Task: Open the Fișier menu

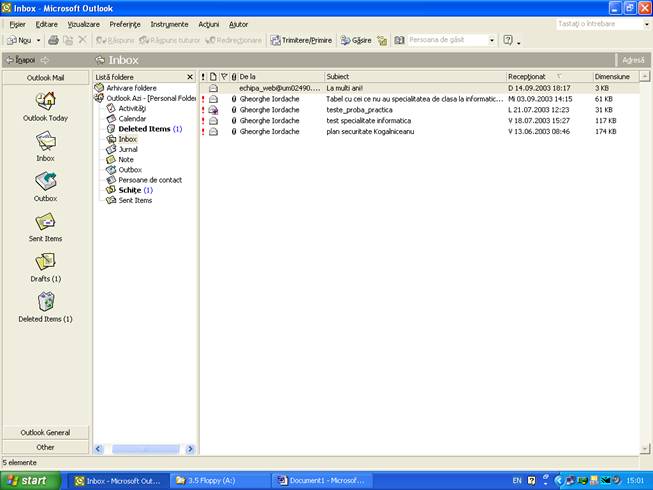Action: pyautogui.click(x=17, y=25)
